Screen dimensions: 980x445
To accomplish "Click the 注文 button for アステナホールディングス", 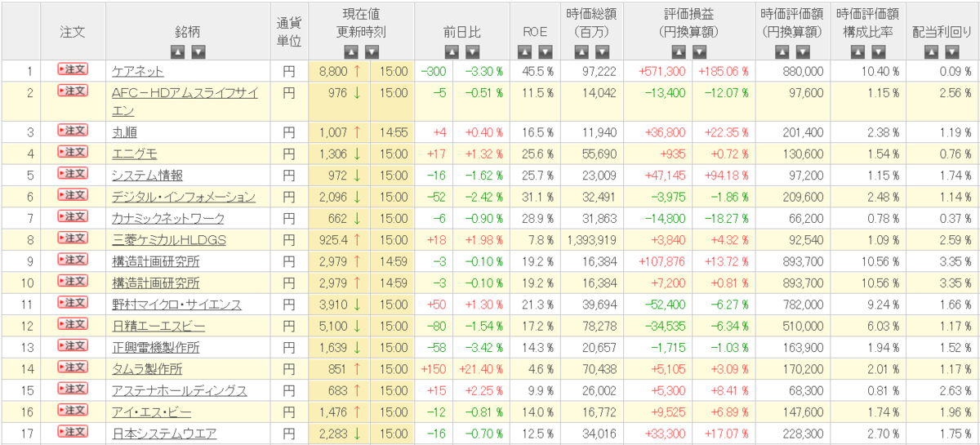I will pos(72,389).
